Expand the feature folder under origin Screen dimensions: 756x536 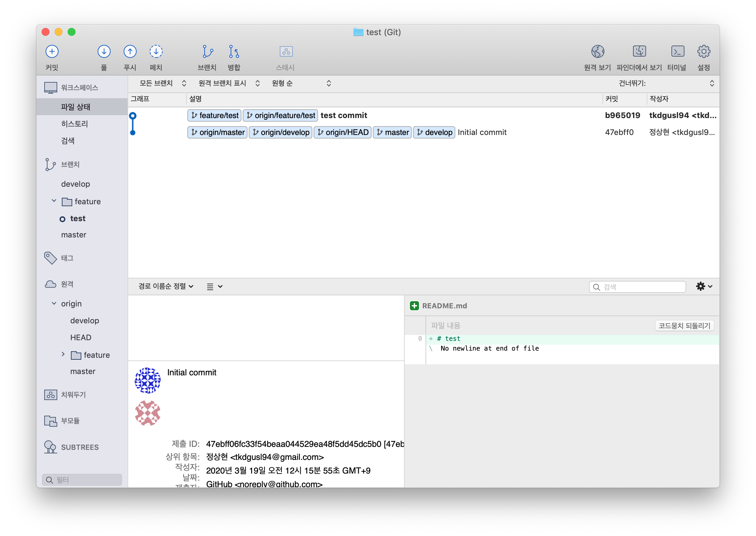point(63,354)
